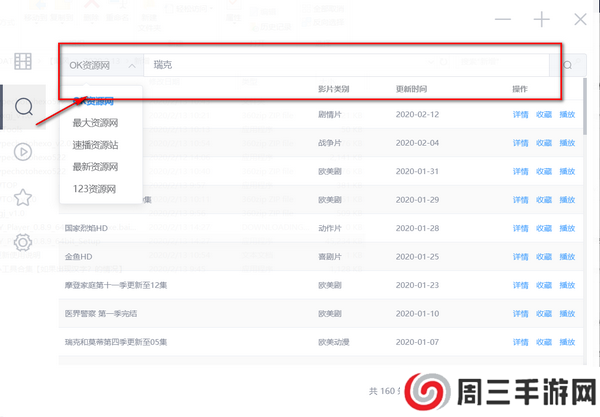The height and width of the screenshot is (417, 600).
Task: Click 播放 for the 2020-01-31 row
Action: click(567, 171)
